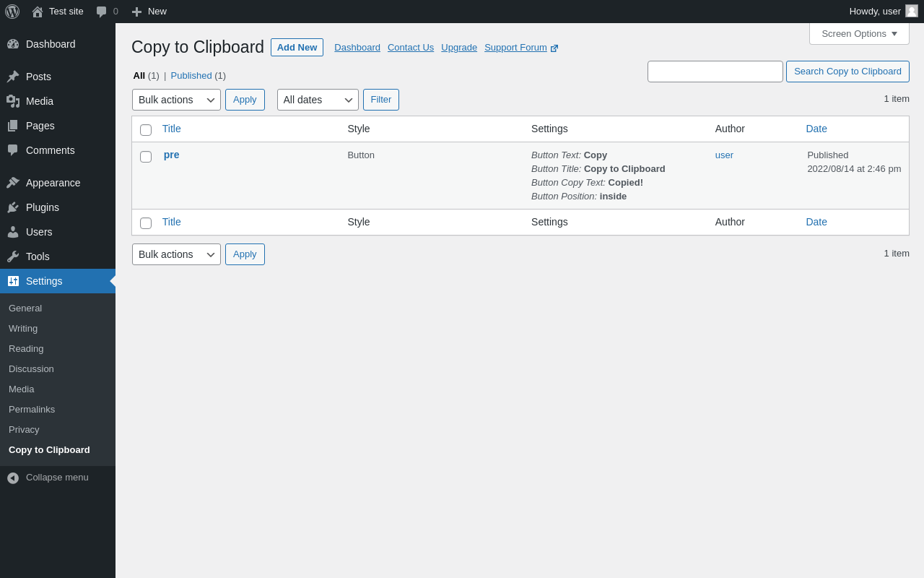Check the checkbox for the pre row
Image resolution: width=924 pixels, height=578 pixels.
click(146, 157)
